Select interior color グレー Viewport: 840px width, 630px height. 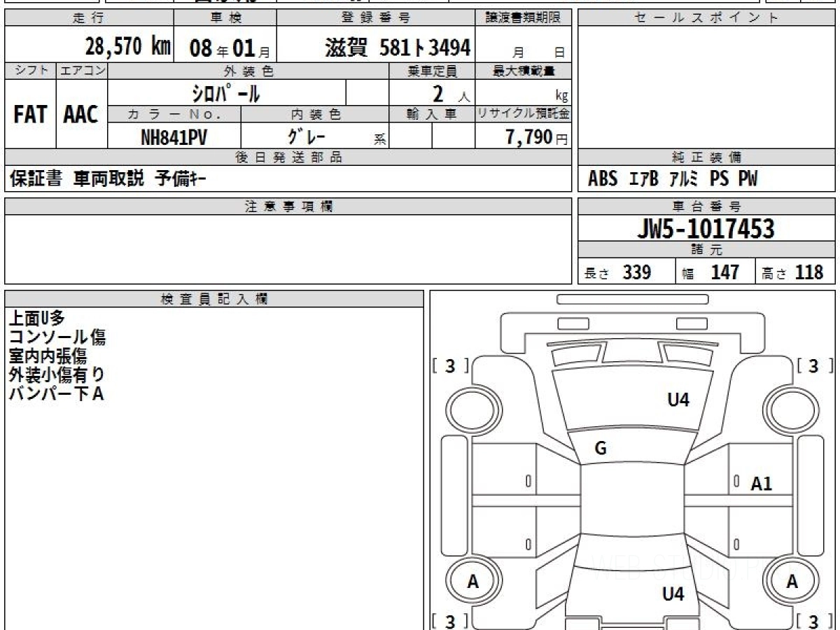307,136
